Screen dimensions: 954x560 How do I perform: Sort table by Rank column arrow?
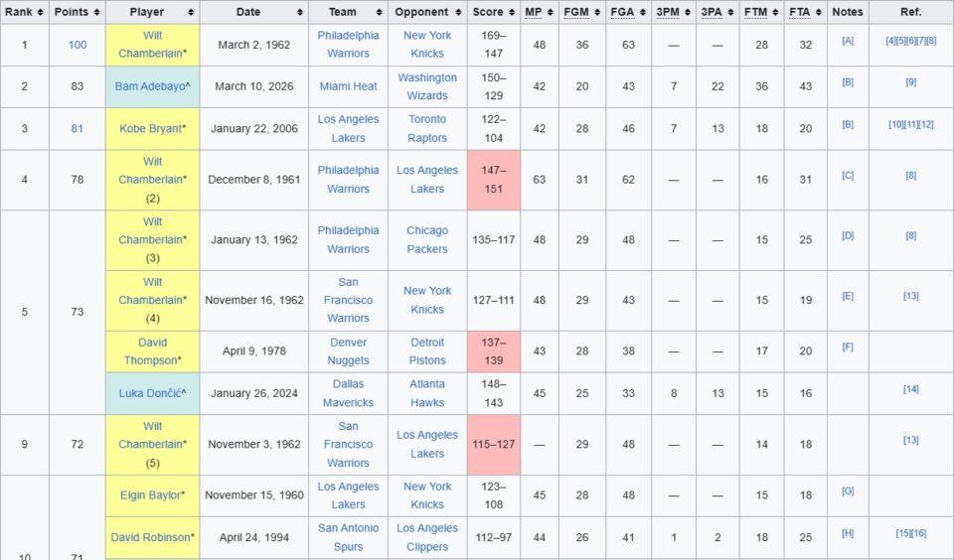[41, 13]
